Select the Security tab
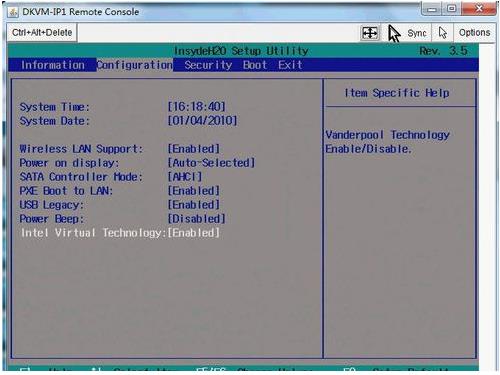The height and width of the screenshot is (375, 500). pyautogui.click(x=208, y=65)
